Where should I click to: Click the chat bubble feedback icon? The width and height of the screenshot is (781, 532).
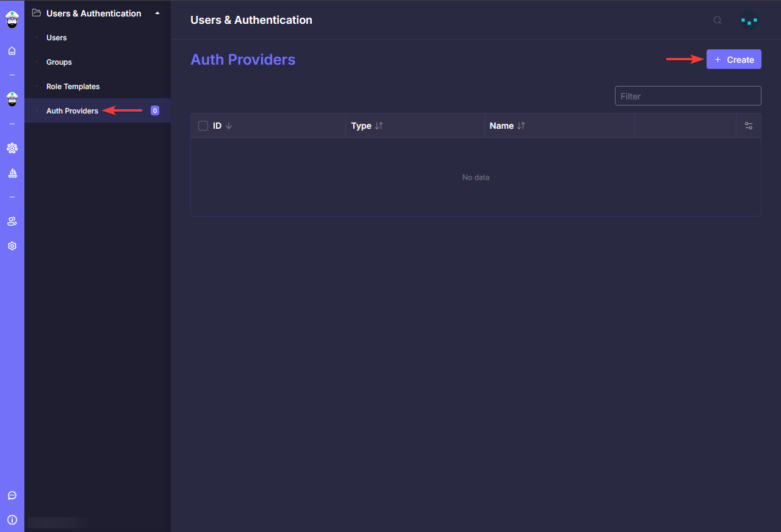click(12, 495)
